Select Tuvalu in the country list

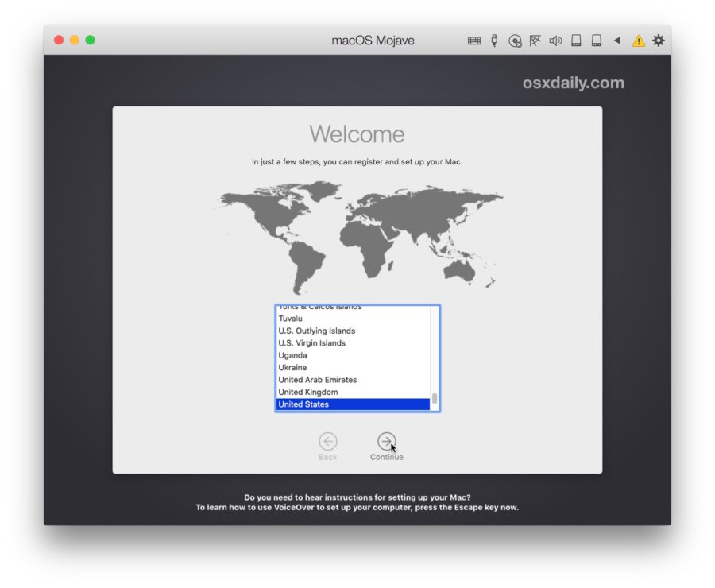(x=353, y=319)
